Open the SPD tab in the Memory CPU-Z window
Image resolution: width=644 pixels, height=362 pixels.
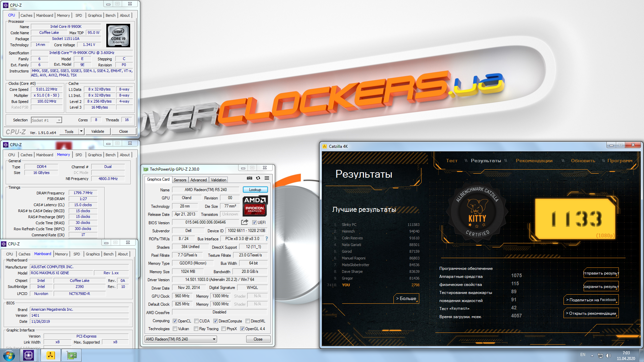pos(78,155)
